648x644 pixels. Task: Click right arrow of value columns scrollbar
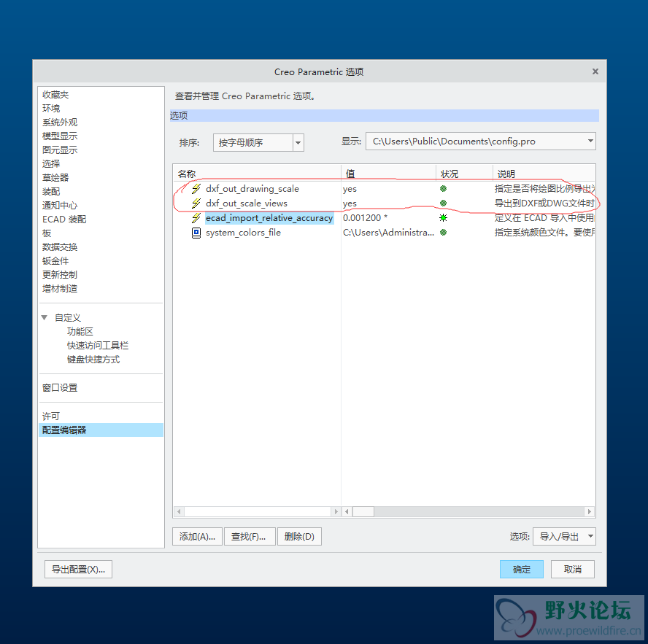(x=590, y=511)
